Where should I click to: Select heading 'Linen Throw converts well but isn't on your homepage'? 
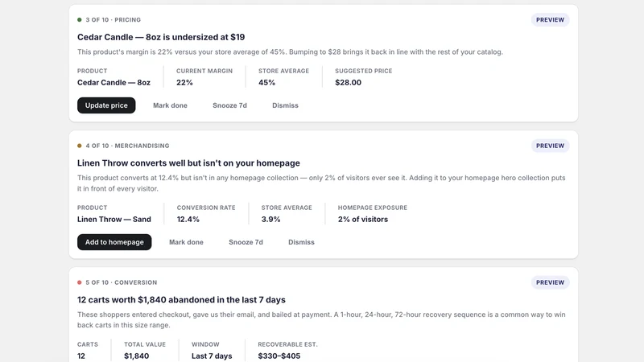[x=188, y=163]
